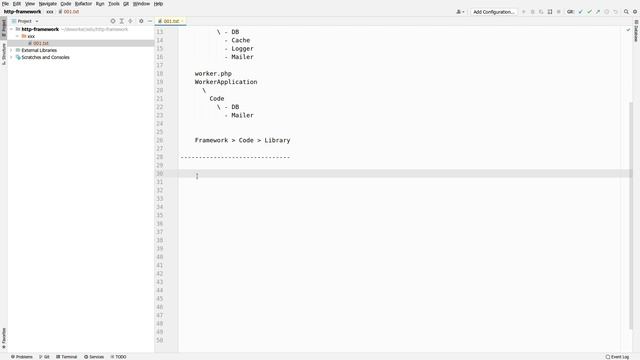Open the Help menu
The image size is (640, 360).
click(x=158, y=4)
